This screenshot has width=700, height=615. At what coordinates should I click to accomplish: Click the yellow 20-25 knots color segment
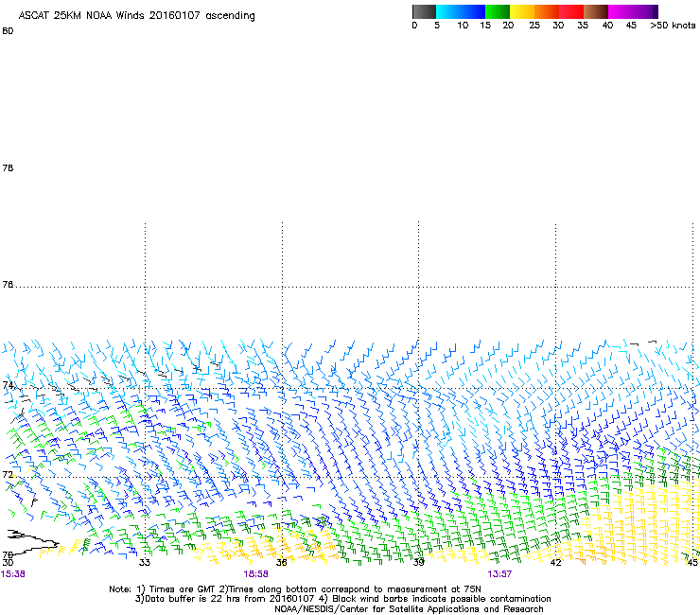click(522, 11)
